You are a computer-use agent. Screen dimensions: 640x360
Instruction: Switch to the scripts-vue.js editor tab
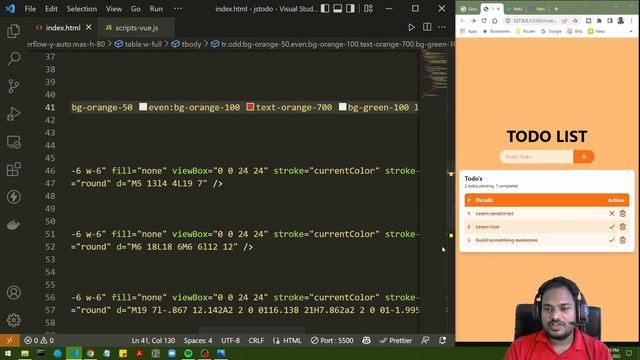point(136,28)
